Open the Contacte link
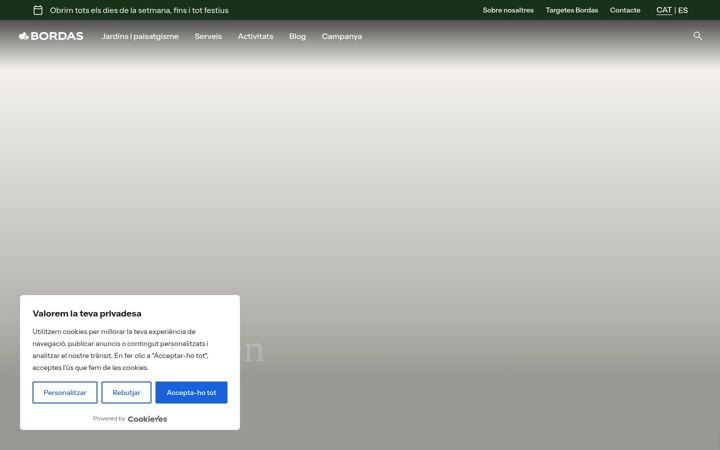This screenshot has width=720, height=450. (625, 10)
